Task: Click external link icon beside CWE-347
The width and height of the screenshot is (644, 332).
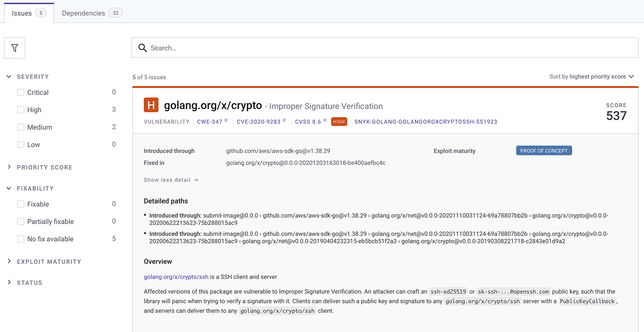Action: (x=226, y=120)
